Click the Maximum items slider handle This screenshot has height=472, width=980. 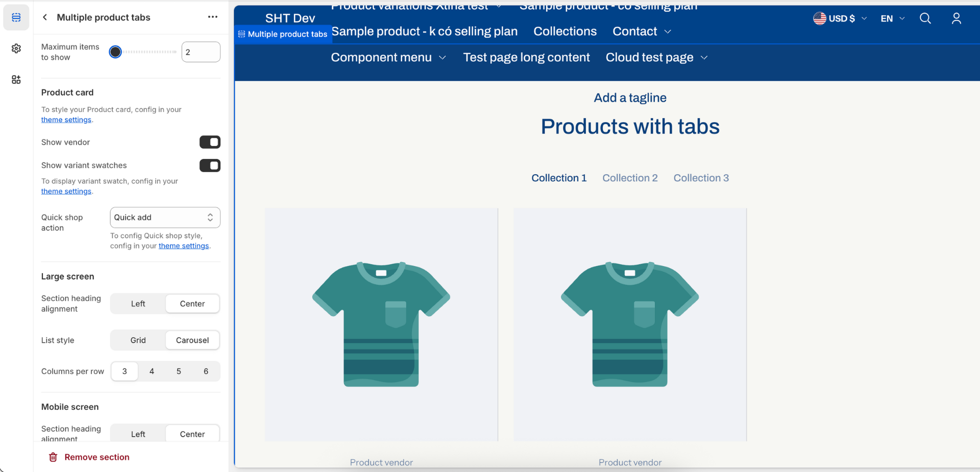pyautogui.click(x=115, y=52)
